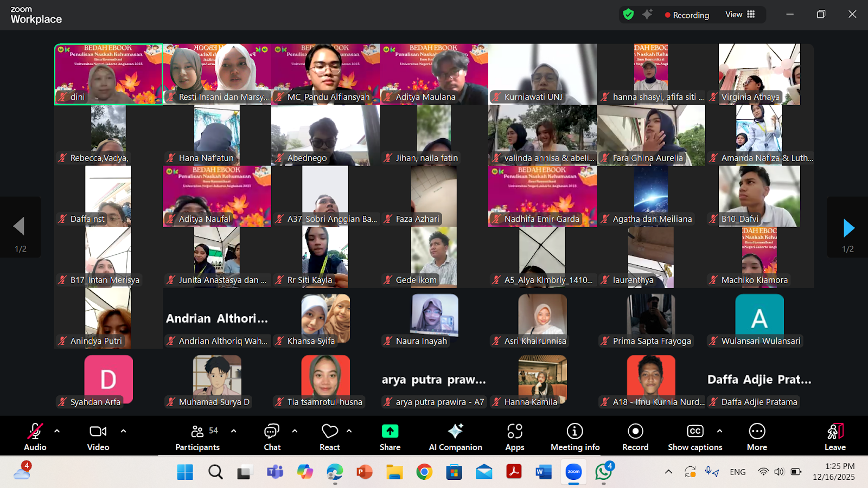Image resolution: width=868 pixels, height=488 pixels.
Task: Click the green encryption shield icon
Action: pyautogui.click(x=628, y=15)
